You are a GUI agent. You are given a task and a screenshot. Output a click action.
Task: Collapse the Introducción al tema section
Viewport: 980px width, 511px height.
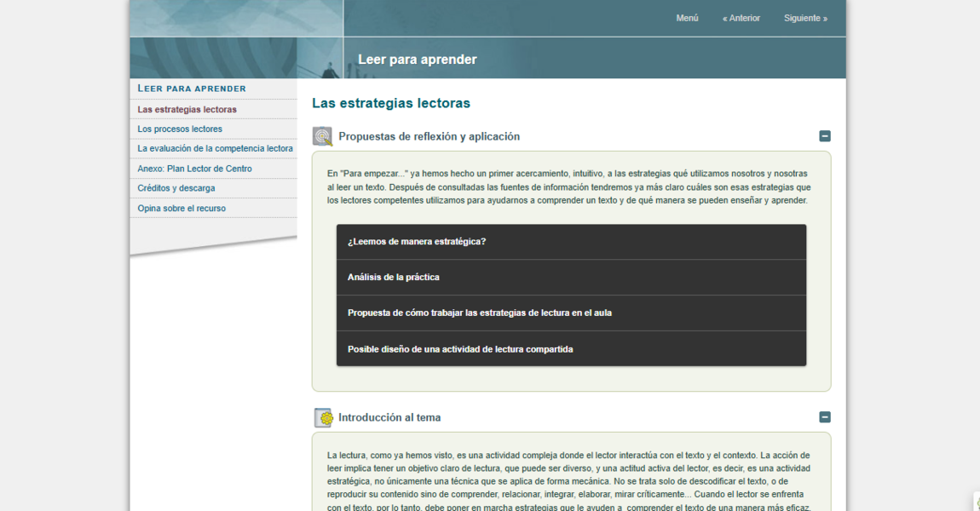click(824, 417)
